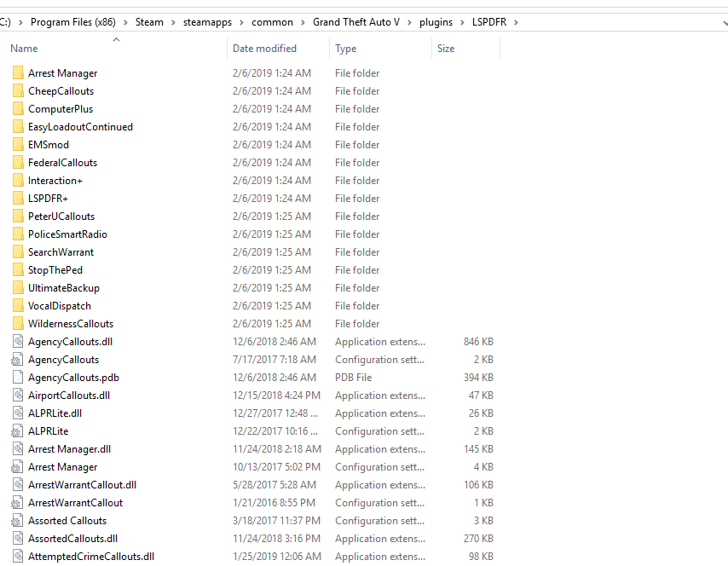Go to Program Files (x86) breadcrumb
The image size is (728, 566).
(x=73, y=22)
